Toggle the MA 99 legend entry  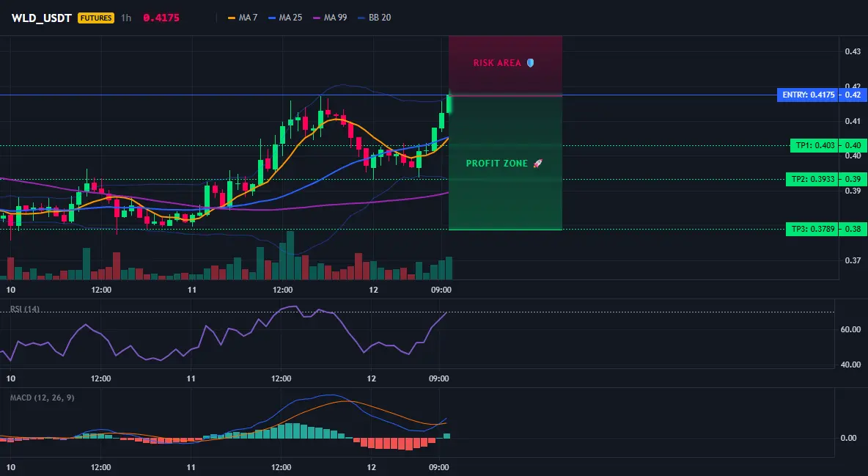(330, 18)
